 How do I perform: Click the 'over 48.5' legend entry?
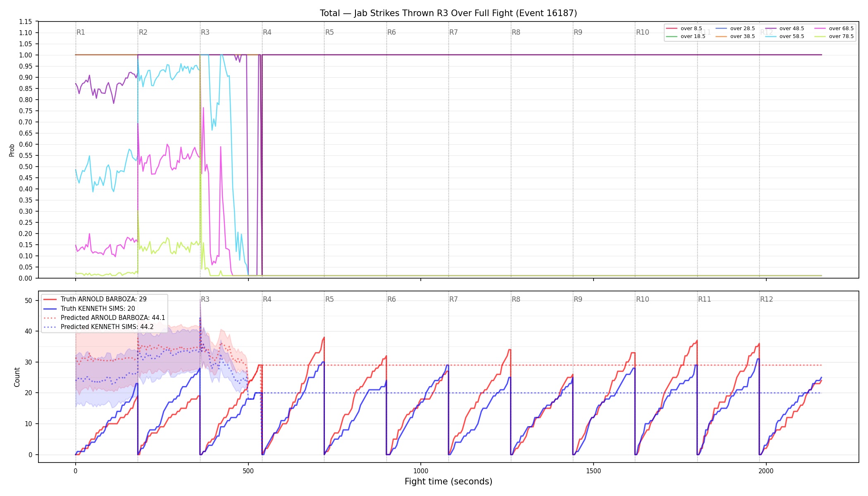[785, 29]
